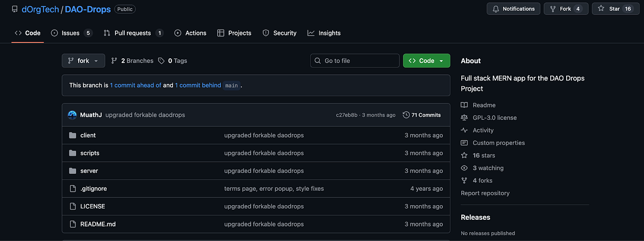Click the file icon next to README.md

(x=73, y=224)
